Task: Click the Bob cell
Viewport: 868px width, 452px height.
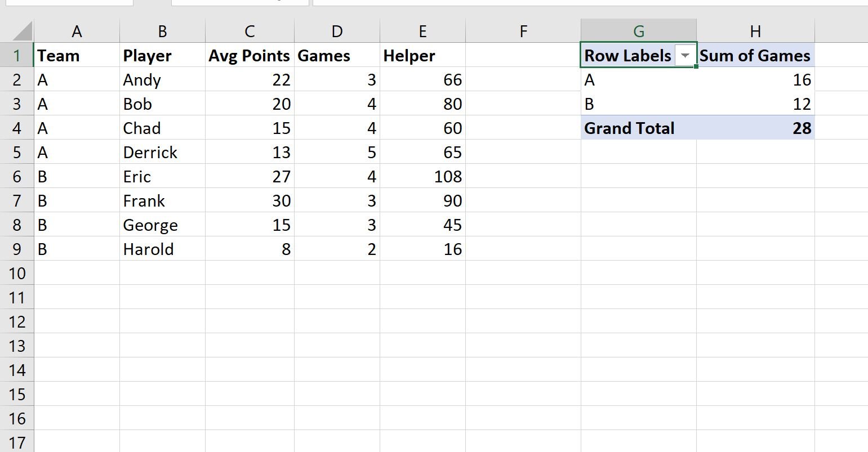Action: [x=162, y=104]
